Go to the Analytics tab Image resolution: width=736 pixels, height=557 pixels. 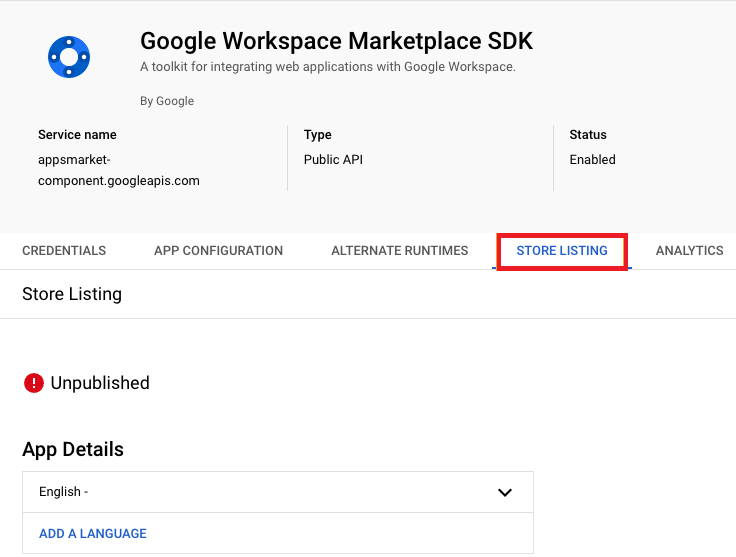click(x=690, y=251)
